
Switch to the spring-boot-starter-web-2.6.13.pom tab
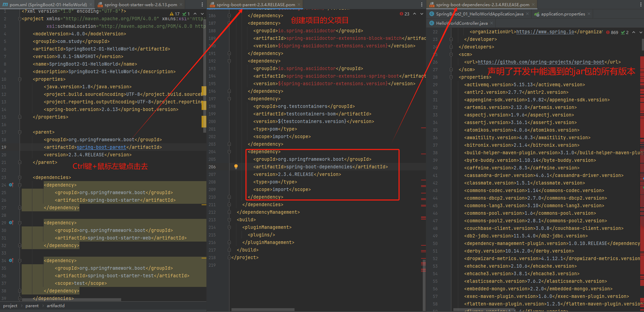pyautogui.click(x=141, y=4)
